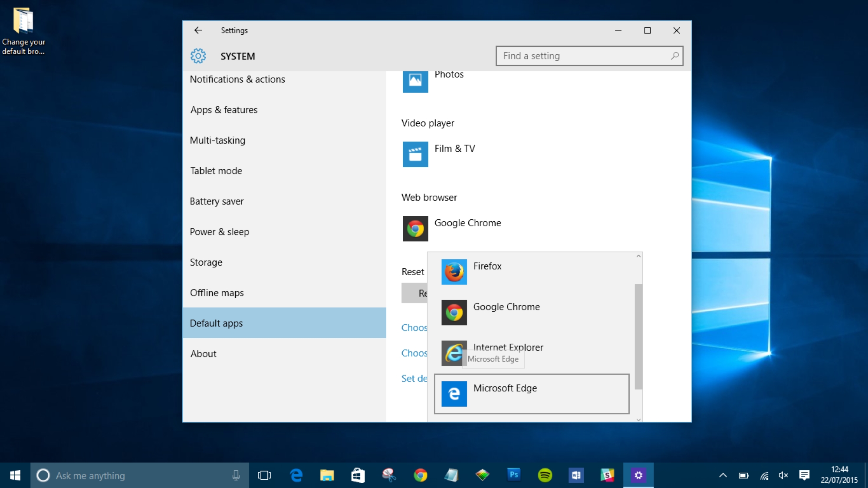
Task: Open Slack from the taskbar
Action: click(x=607, y=475)
